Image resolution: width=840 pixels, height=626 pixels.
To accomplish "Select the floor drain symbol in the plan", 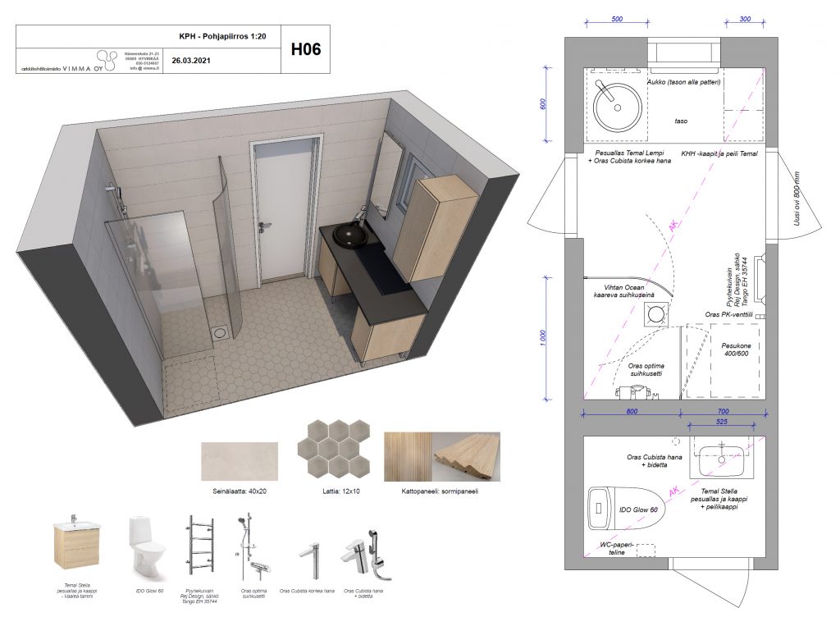I will (x=655, y=314).
